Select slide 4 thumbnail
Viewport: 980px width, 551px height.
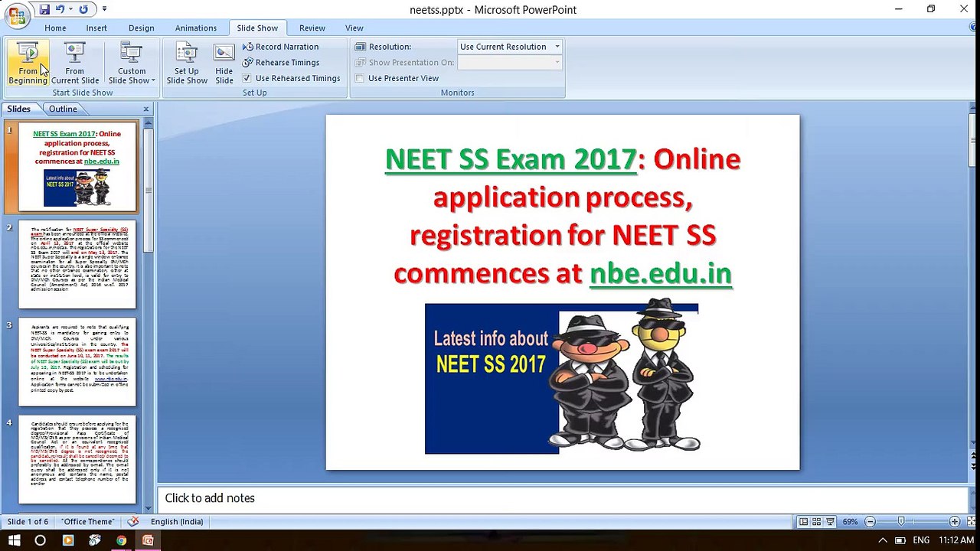click(77, 459)
